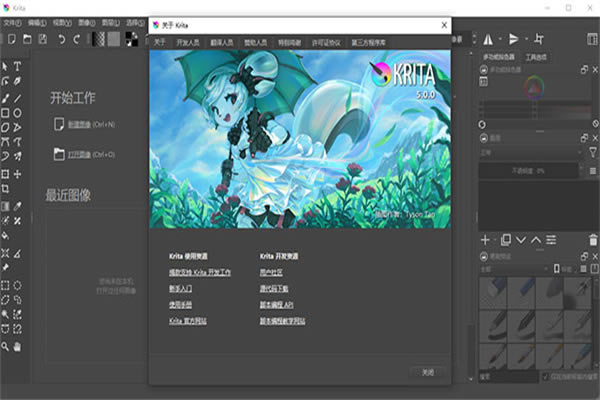This screenshot has height=400, width=600.
Task: Select the Bezier Curve tool
Action: coord(5,142)
